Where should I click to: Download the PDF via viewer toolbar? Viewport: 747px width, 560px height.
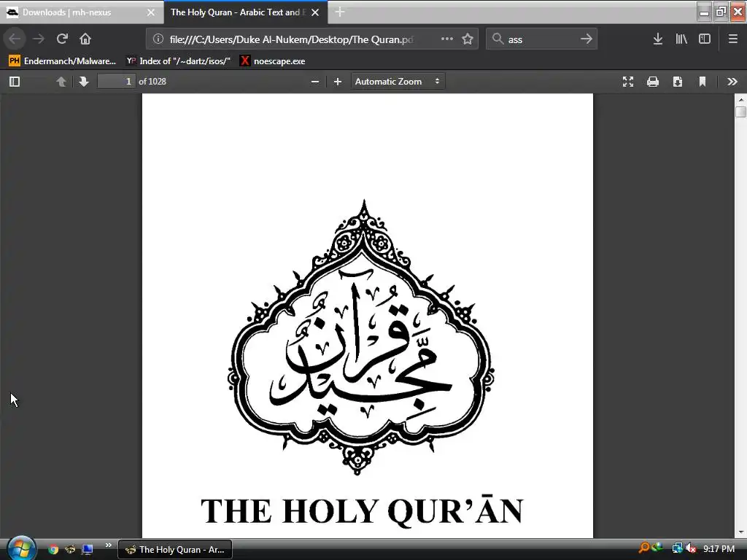[678, 82]
